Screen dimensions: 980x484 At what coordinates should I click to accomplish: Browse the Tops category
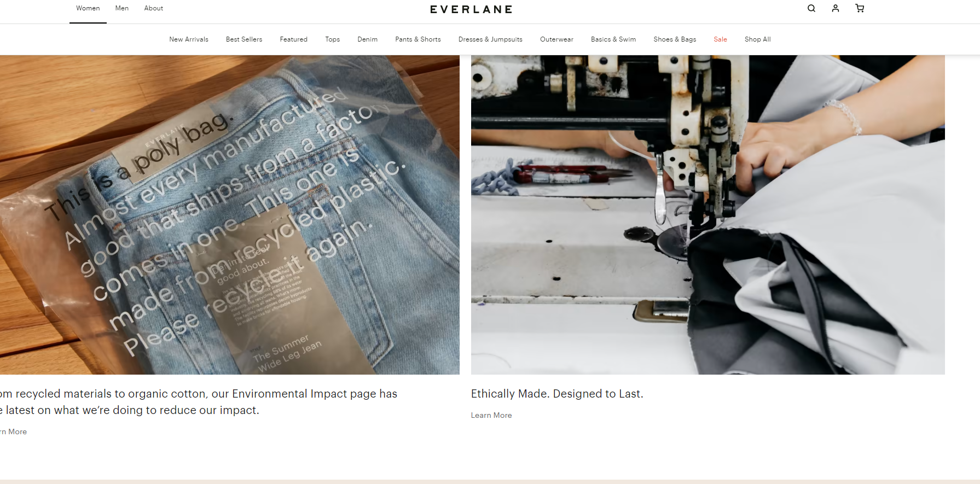click(x=333, y=39)
